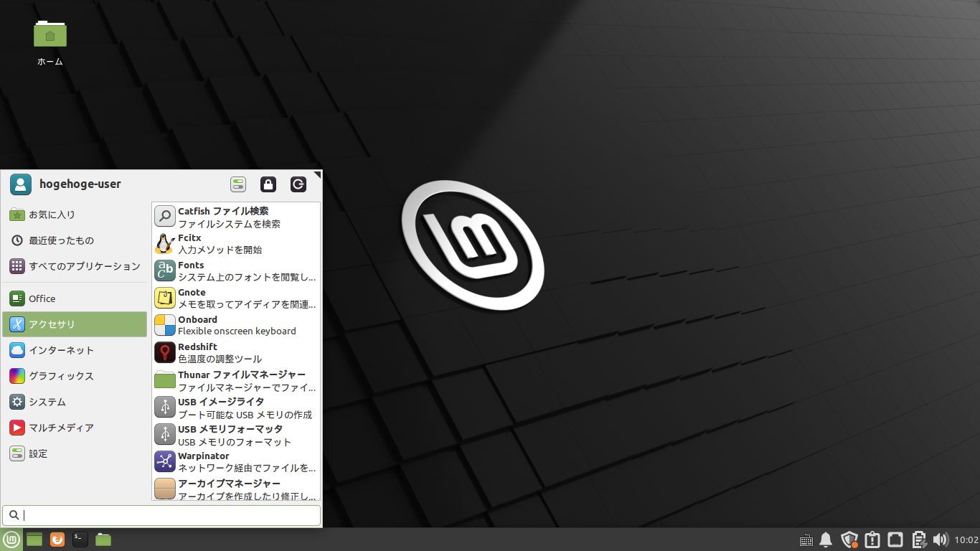
Task: Select the インターネット category
Action: (x=75, y=350)
